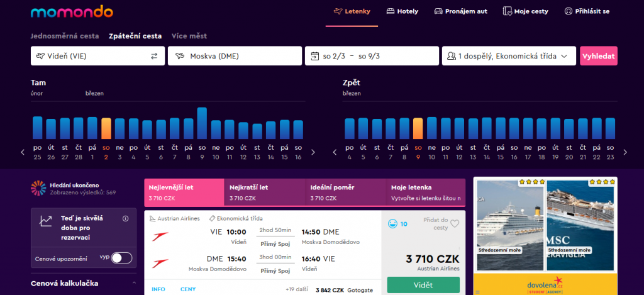Click the info icon on booking advice

point(125,219)
